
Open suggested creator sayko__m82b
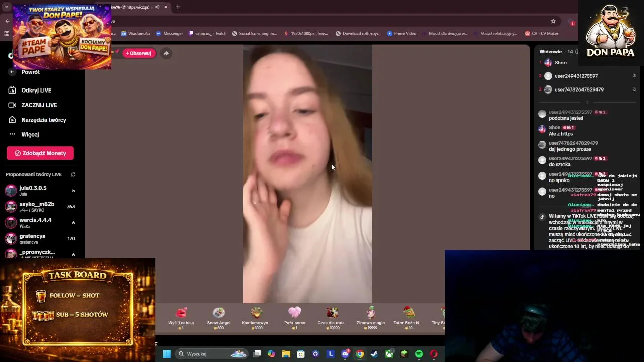pyautogui.click(x=40, y=207)
